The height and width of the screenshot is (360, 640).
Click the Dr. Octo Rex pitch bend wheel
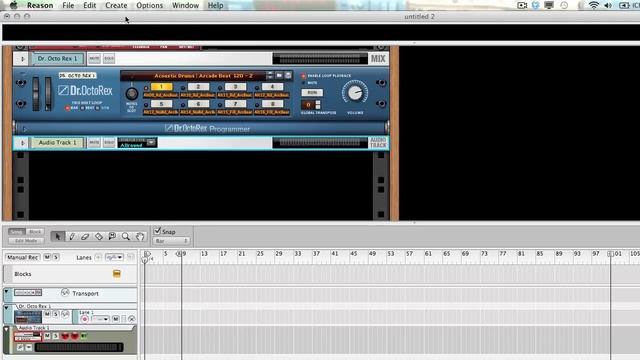coord(36,93)
